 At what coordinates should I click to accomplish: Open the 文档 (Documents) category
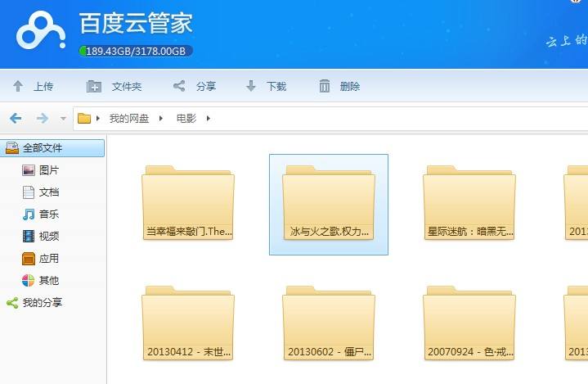tap(48, 192)
